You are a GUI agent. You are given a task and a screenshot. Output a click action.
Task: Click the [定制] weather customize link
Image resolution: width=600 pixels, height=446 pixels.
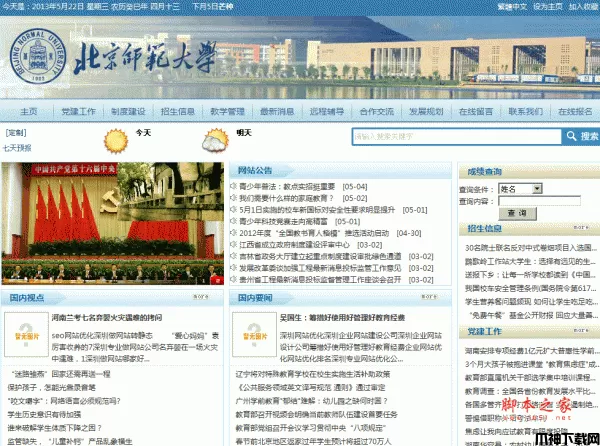point(16,133)
